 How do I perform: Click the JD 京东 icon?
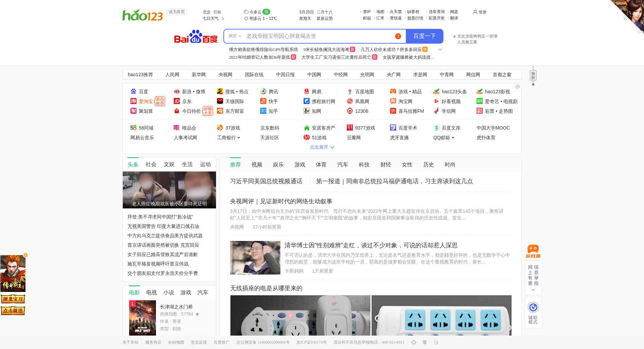pyautogui.click(x=177, y=101)
